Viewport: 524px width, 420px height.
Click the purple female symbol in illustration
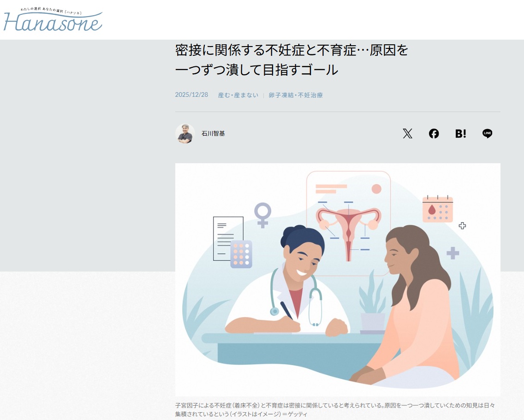click(x=262, y=215)
